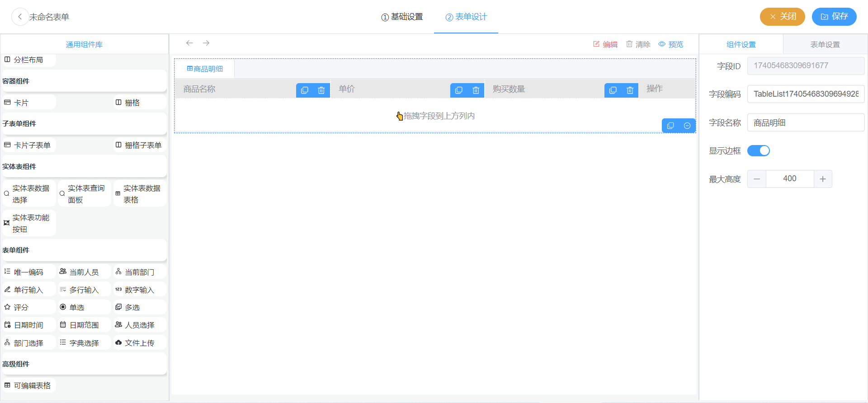Go to the 基础设置 step tab
868x403 pixels.
click(402, 17)
